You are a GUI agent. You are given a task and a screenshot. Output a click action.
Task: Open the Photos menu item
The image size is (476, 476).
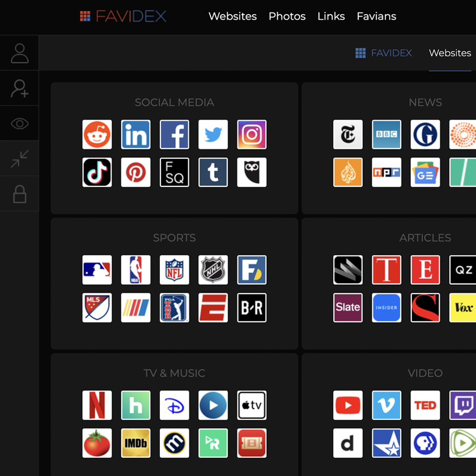click(x=287, y=16)
